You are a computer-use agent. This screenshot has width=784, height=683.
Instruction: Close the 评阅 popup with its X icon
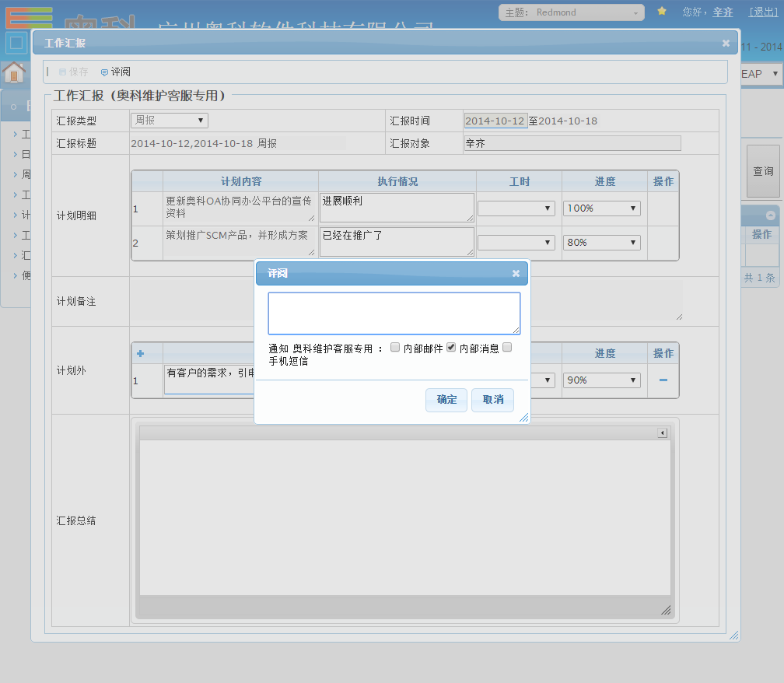tap(516, 274)
